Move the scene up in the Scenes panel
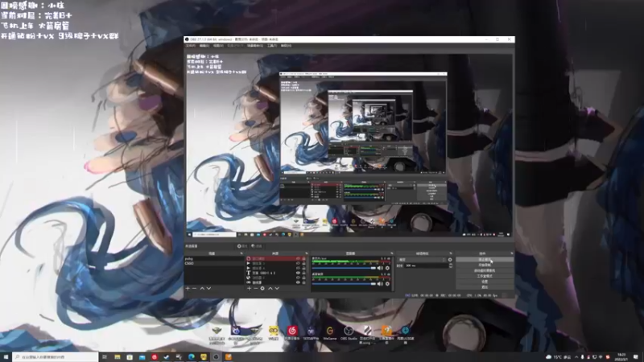 coord(202,288)
